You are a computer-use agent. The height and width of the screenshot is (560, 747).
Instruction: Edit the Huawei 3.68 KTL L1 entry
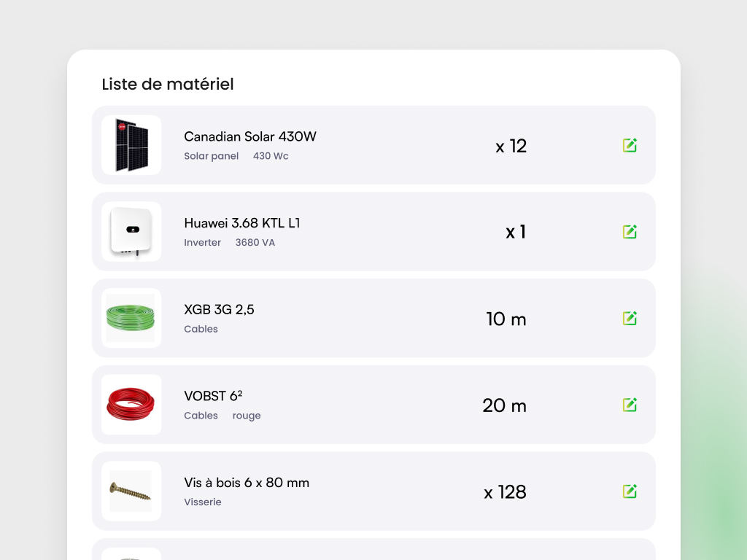coord(630,232)
